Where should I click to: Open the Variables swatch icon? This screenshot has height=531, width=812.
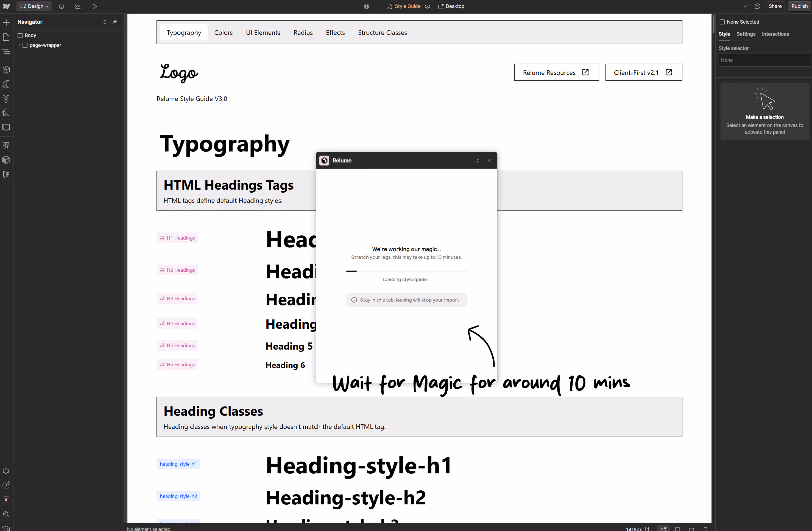pyautogui.click(x=6, y=84)
